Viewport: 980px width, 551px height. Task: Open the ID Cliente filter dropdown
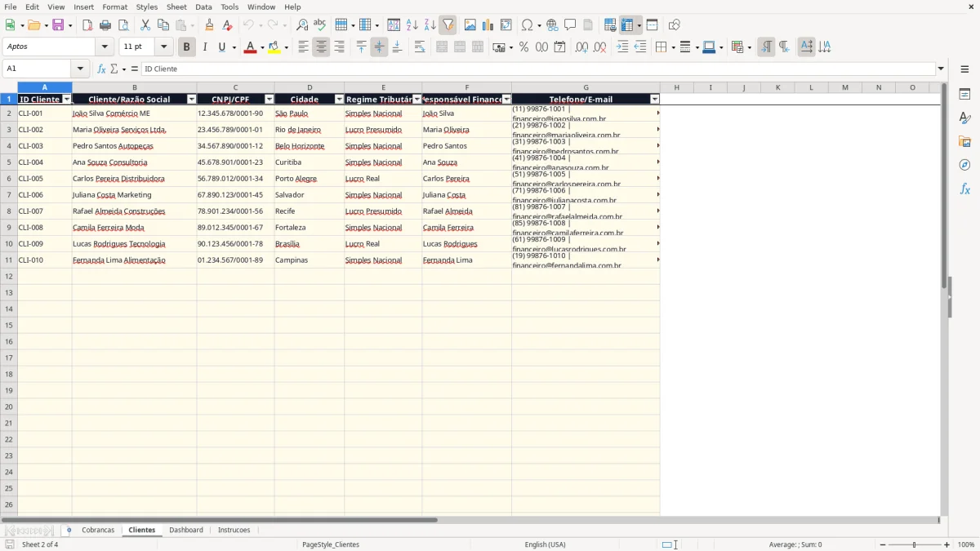pos(67,99)
